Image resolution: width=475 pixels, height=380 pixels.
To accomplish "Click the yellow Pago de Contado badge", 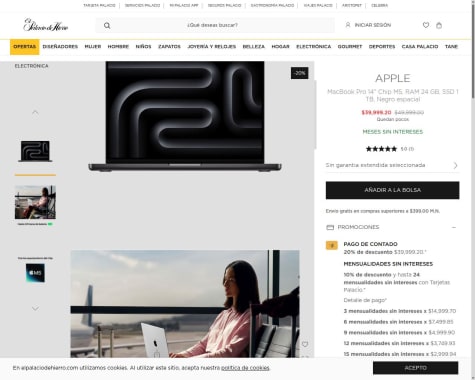I will (332, 245).
